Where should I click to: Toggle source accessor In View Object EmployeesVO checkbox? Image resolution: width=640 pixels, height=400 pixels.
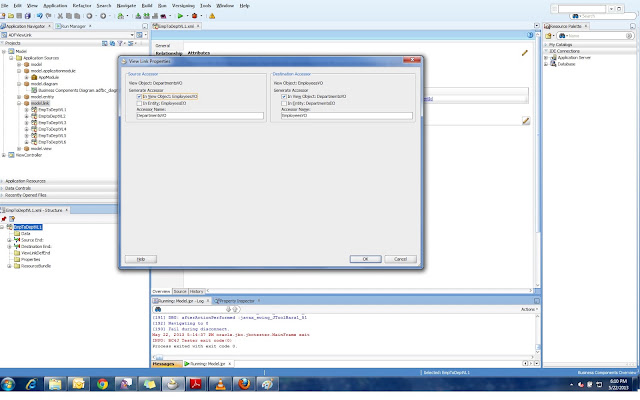tap(139, 97)
